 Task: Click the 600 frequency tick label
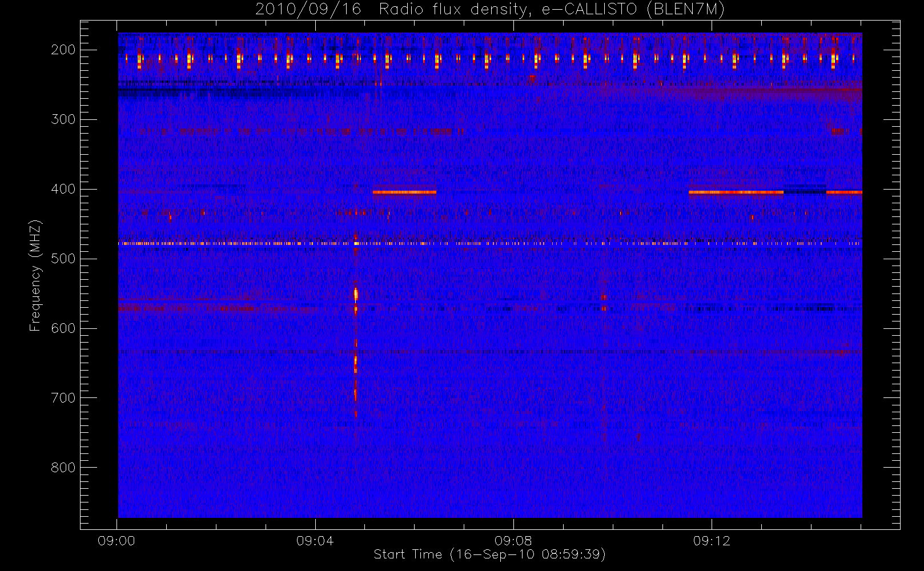point(63,328)
